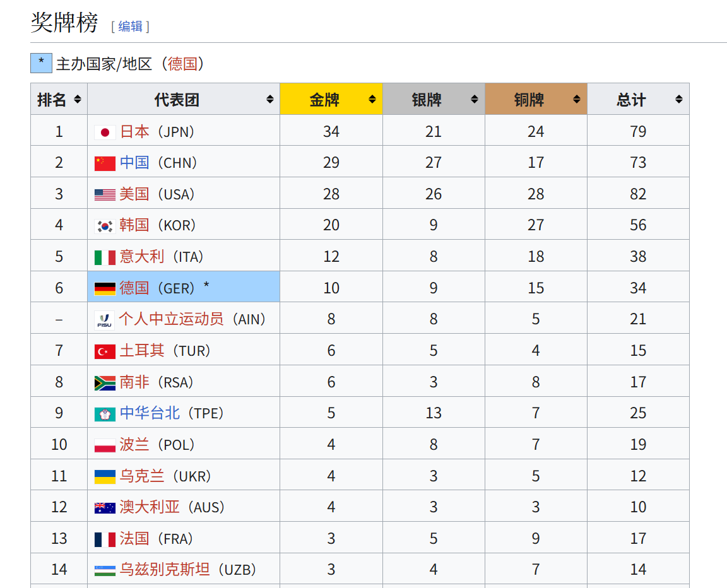Click the FISU logo beside AIN

point(105,320)
